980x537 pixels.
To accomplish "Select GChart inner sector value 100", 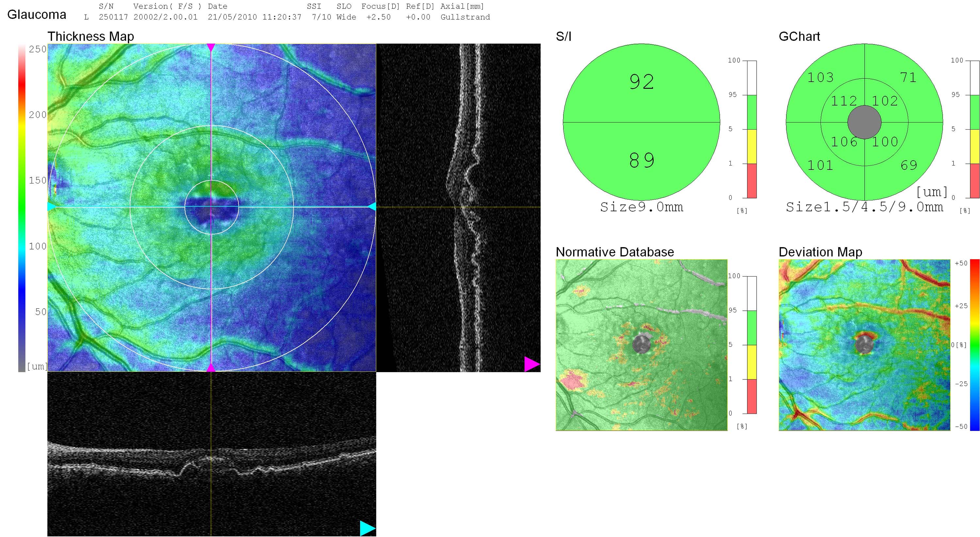I will click(x=885, y=142).
